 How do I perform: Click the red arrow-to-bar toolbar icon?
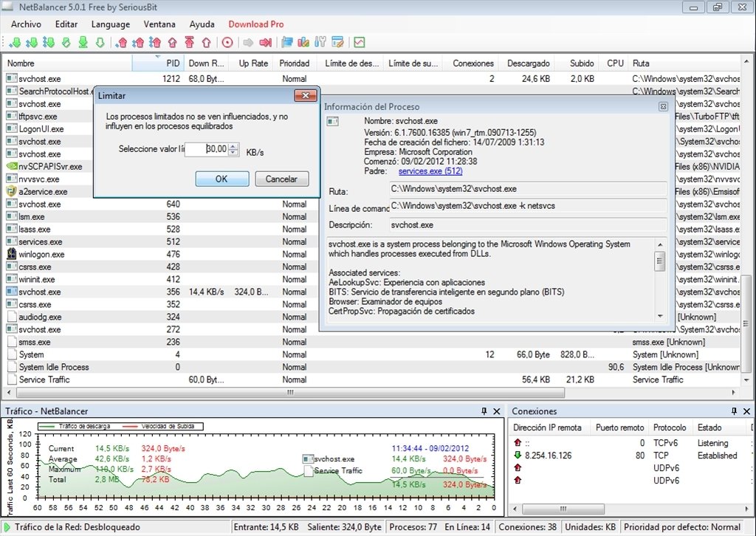coord(266,42)
